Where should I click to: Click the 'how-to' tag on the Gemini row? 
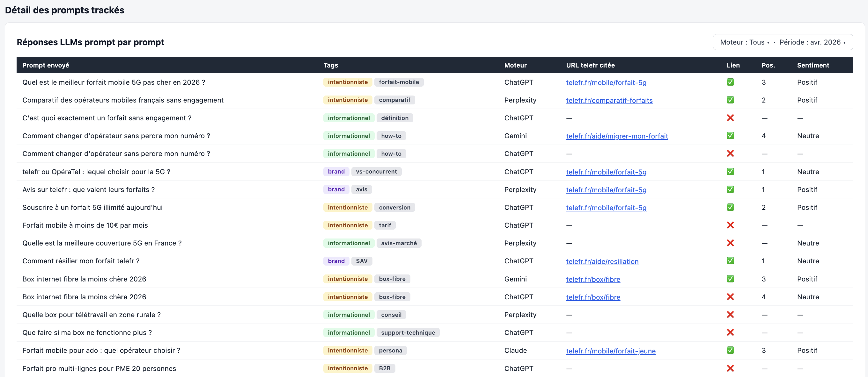[391, 136]
